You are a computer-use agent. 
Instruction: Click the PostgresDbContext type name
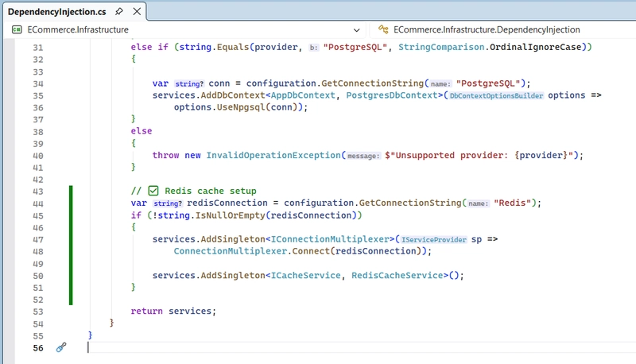point(392,95)
